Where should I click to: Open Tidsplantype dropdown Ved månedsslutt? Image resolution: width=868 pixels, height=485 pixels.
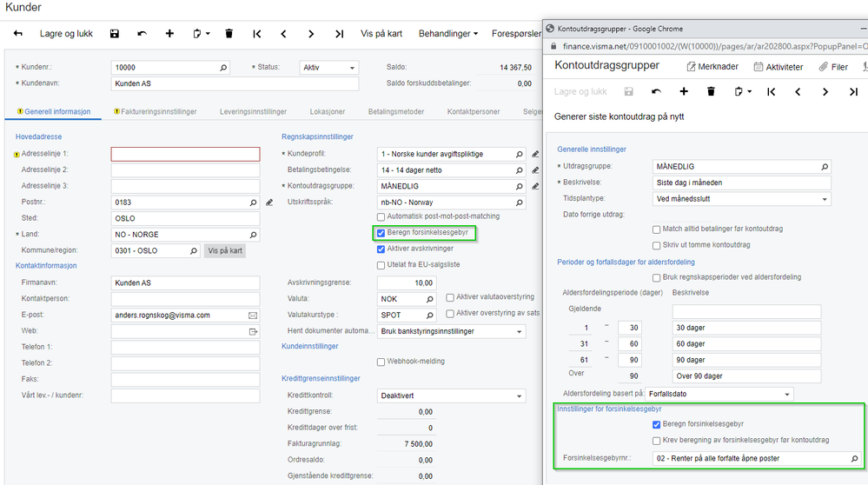742,199
